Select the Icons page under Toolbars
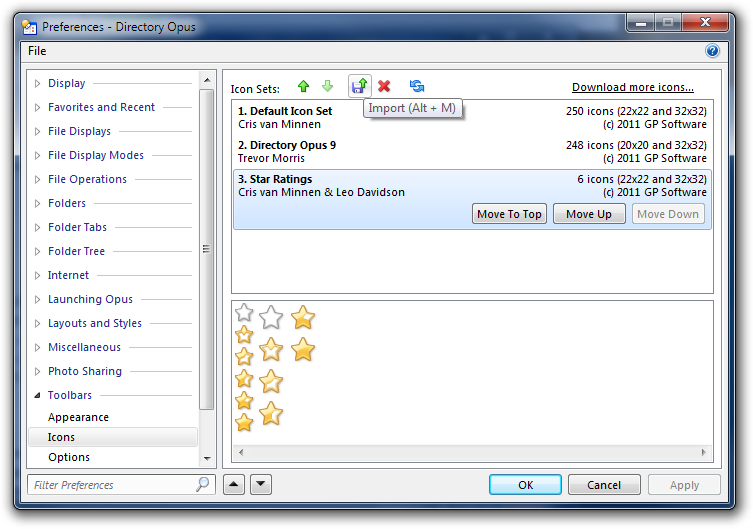 113,437
